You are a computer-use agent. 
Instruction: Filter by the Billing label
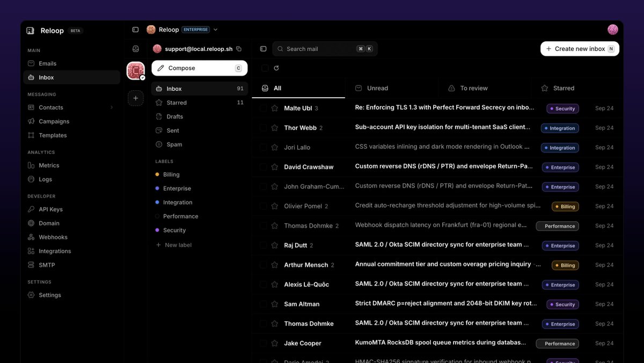[199, 175]
